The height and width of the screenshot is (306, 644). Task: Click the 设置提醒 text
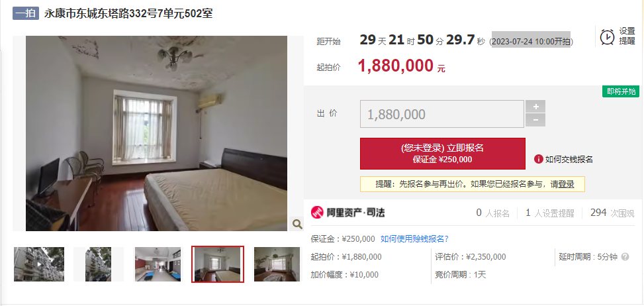coord(627,36)
